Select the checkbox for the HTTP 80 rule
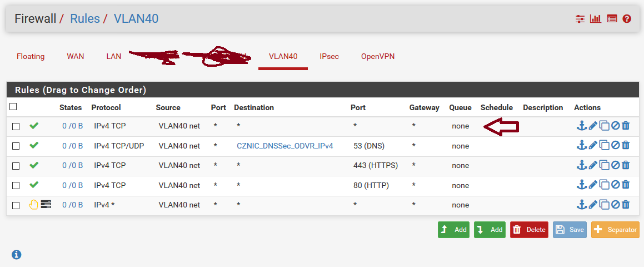 [16, 186]
